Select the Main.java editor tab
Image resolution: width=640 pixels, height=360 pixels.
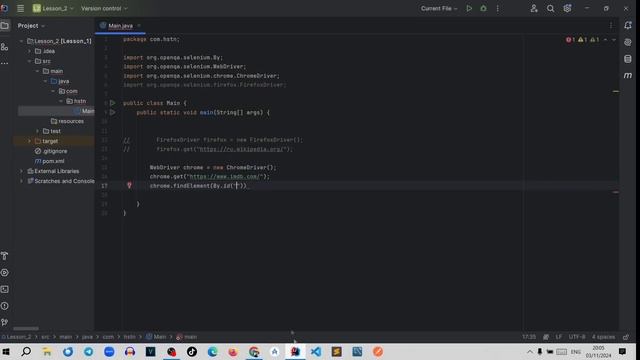click(x=120, y=26)
